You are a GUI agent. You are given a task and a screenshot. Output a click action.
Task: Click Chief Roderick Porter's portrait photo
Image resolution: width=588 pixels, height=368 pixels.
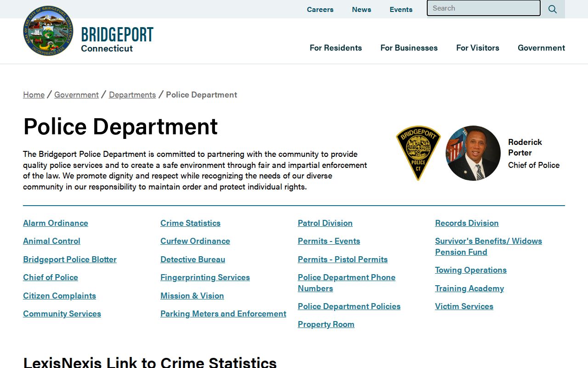[473, 153]
